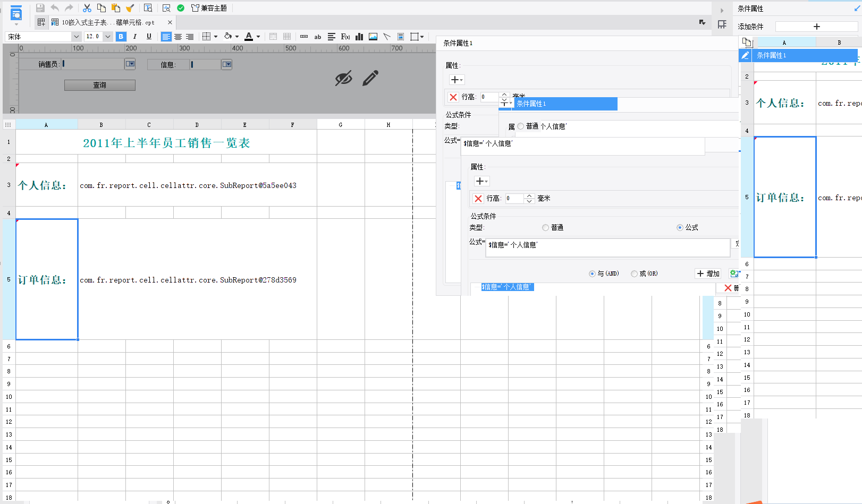Open the floating element dropdown arrow

click(x=422, y=37)
